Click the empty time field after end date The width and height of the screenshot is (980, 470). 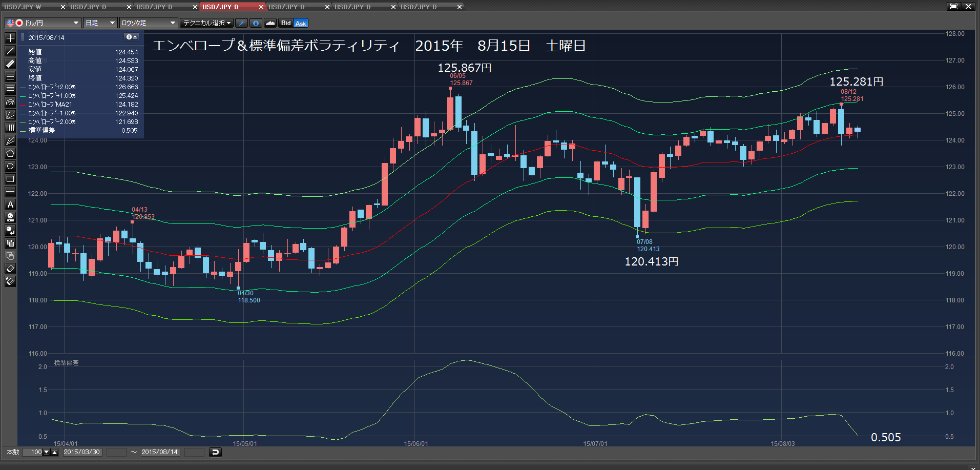pyautogui.click(x=194, y=452)
